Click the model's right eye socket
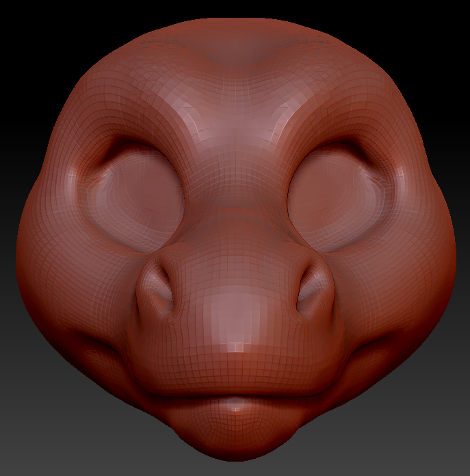Screen dimensions: 470x476 click(x=341, y=197)
